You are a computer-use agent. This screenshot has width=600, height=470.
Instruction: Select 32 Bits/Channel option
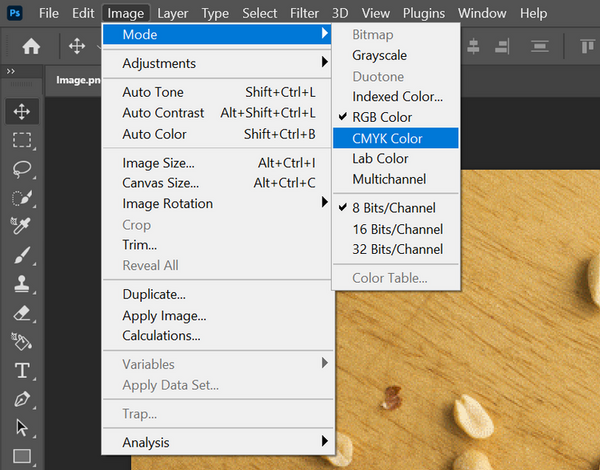tap(396, 250)
